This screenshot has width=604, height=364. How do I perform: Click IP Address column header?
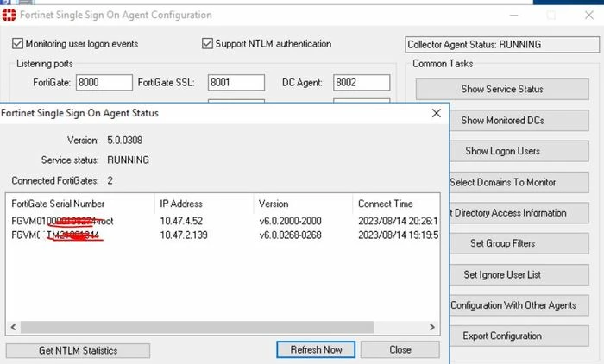[204, 204]
